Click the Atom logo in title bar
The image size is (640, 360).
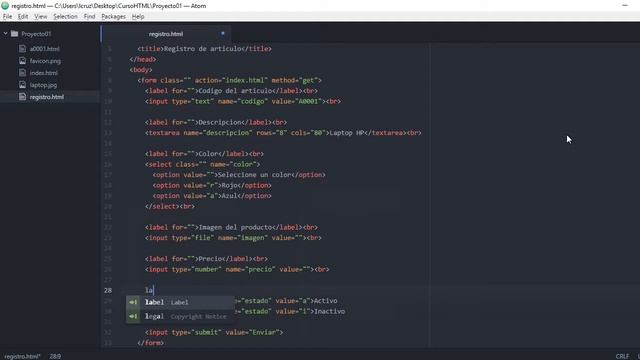pyautogui.click(x=5, y=6)
